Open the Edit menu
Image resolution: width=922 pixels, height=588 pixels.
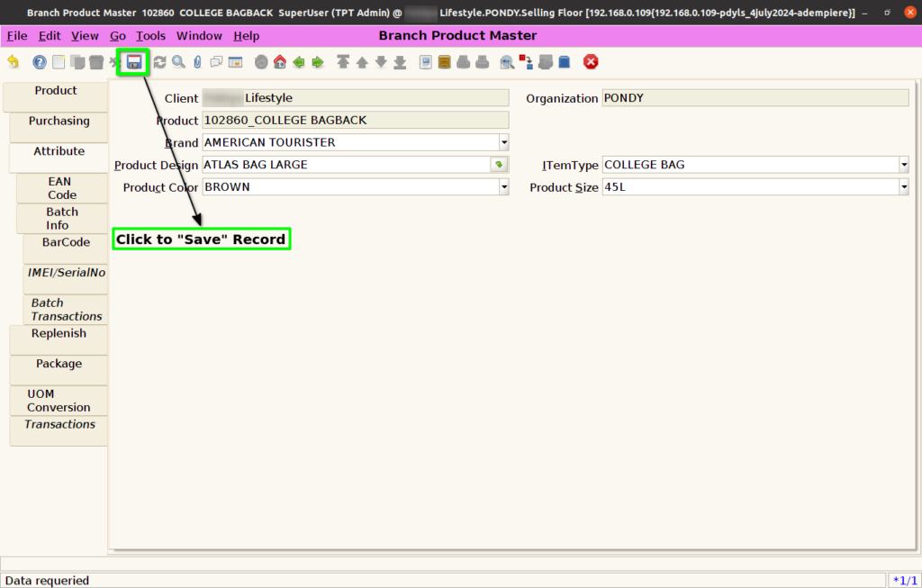pos(50,36)
